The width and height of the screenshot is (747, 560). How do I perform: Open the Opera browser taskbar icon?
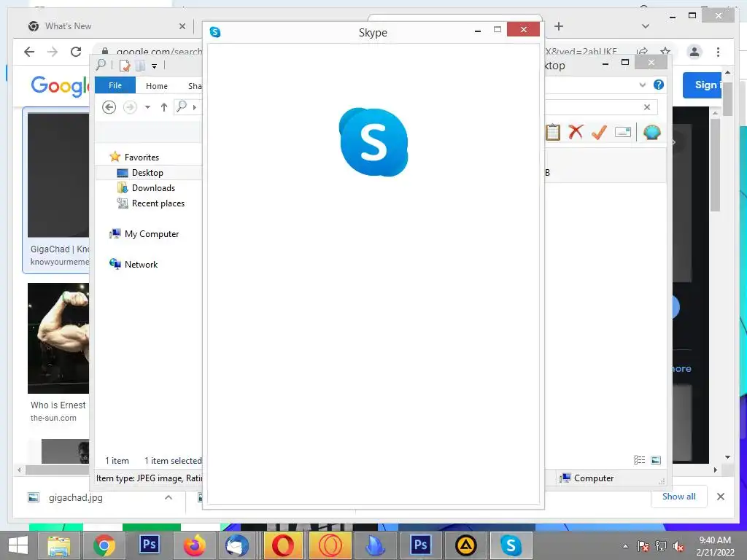283,545
